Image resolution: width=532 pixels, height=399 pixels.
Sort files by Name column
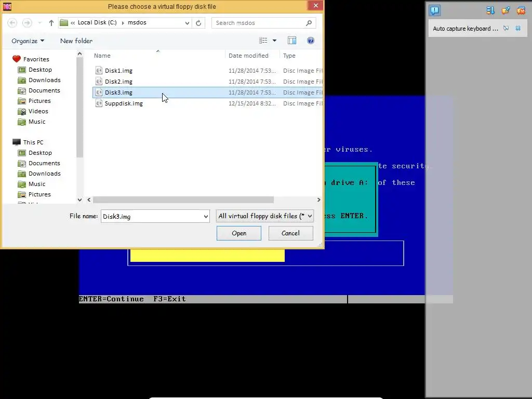[x=102, y=56]
